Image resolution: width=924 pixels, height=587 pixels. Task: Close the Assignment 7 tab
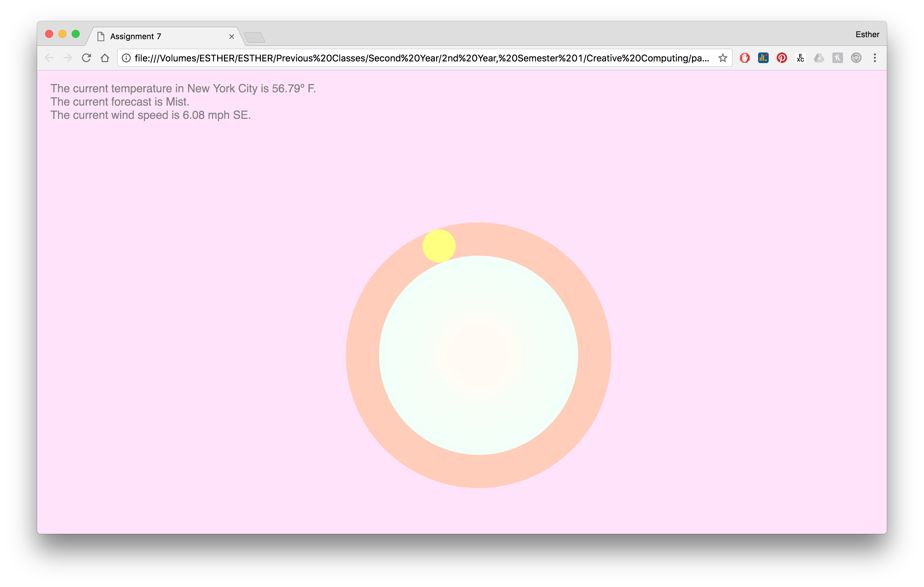[231, 37]
